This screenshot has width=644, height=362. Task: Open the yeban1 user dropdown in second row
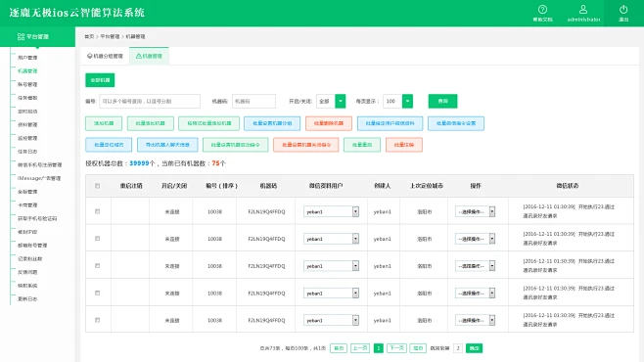pos(331,239)
